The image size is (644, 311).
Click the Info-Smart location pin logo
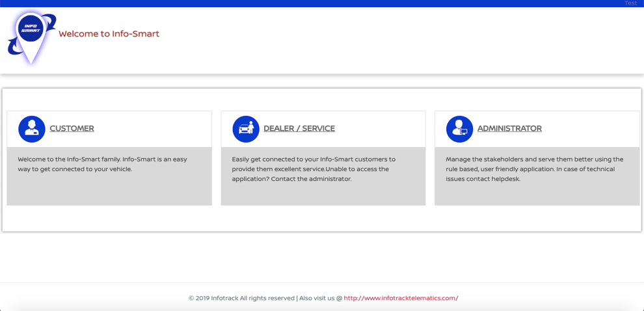pos(31,36)
